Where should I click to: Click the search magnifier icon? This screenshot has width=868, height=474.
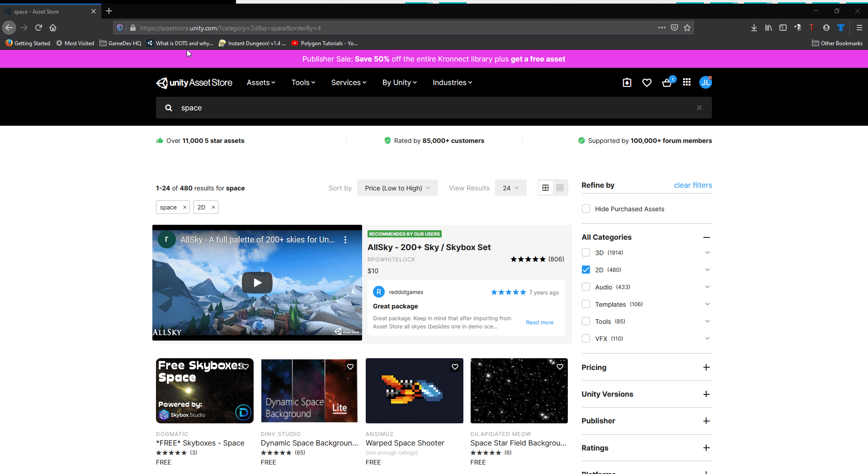point(169,108)
